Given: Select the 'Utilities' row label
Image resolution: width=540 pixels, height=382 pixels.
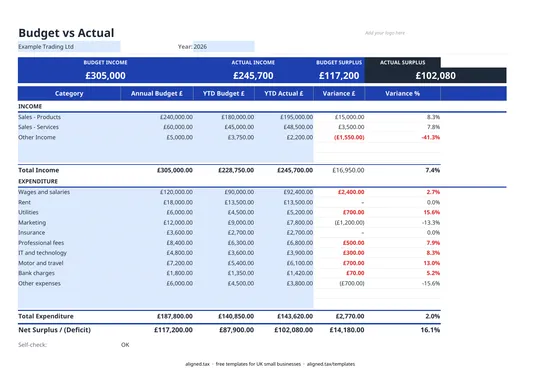Looking at the screenshot, I should pyautogui.click(x=28, y=212).
